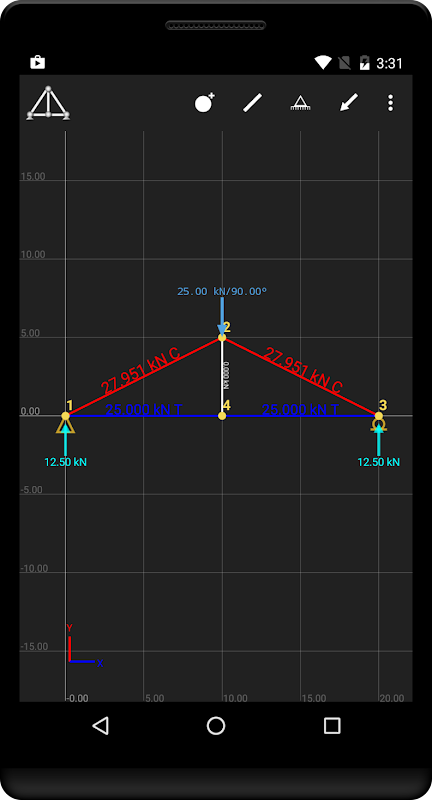Tap the truss app logo icon
The image size is (432, 800).
coord(48,103)
